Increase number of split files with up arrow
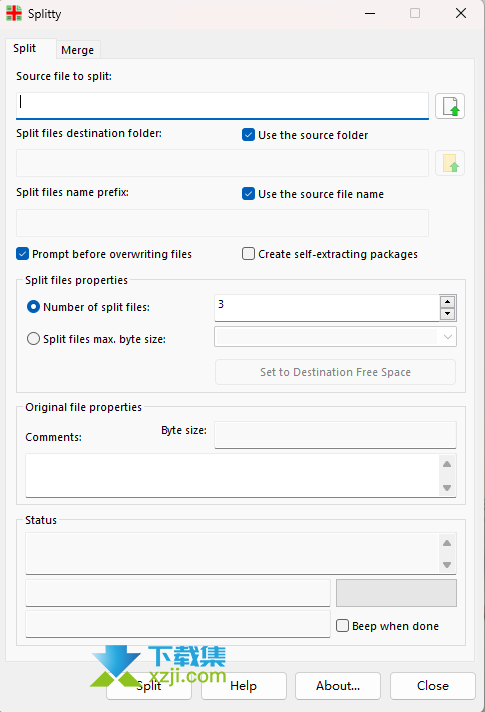Image resolution: width=485 pixels, height=712 pixels. click(447, 302)
